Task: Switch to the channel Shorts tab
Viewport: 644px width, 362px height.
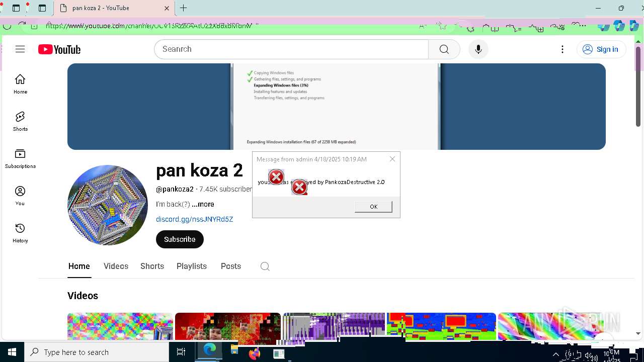Action: coord(152,266)
